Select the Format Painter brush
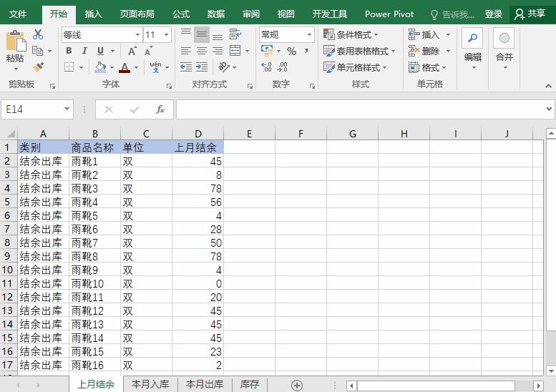Screen dimensions: 556x392 click(38, 67)
